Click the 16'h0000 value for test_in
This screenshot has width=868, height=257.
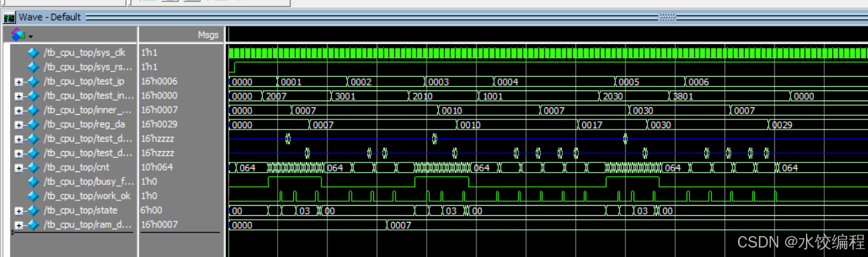point(159,96)
